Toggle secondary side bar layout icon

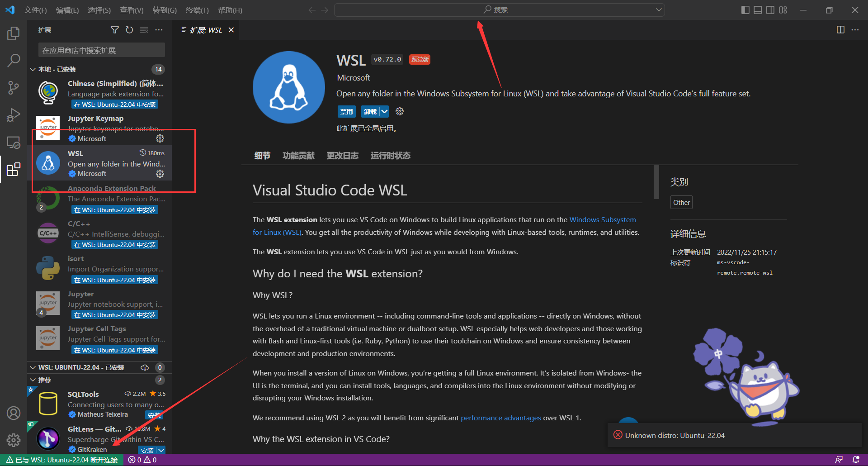[x=770, y=10]
